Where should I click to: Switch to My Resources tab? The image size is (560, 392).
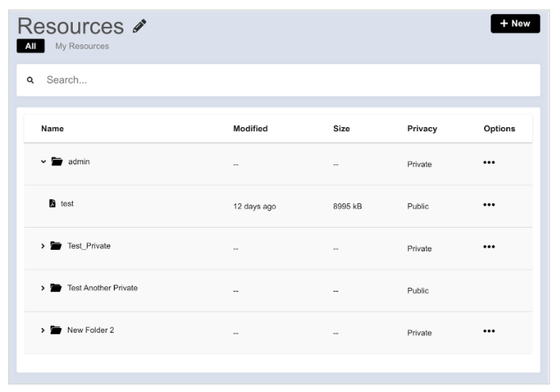tap(82, 46)
